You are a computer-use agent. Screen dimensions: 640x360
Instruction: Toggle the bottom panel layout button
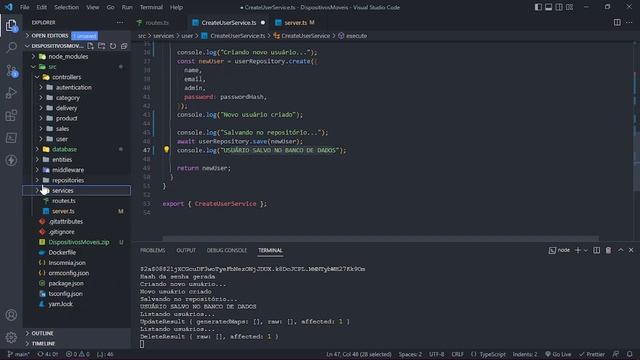pos(549,7)
